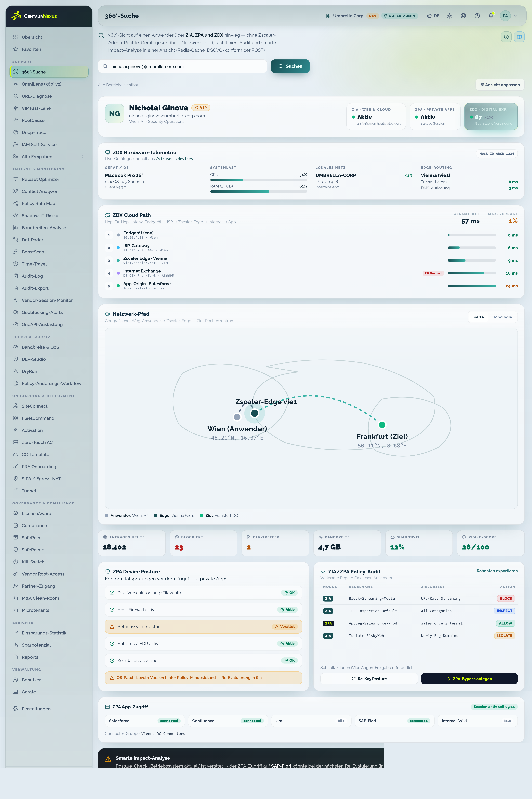Open Reports in sidebar
The width and height of the screenshot is (532, 799).
(49, 657)
